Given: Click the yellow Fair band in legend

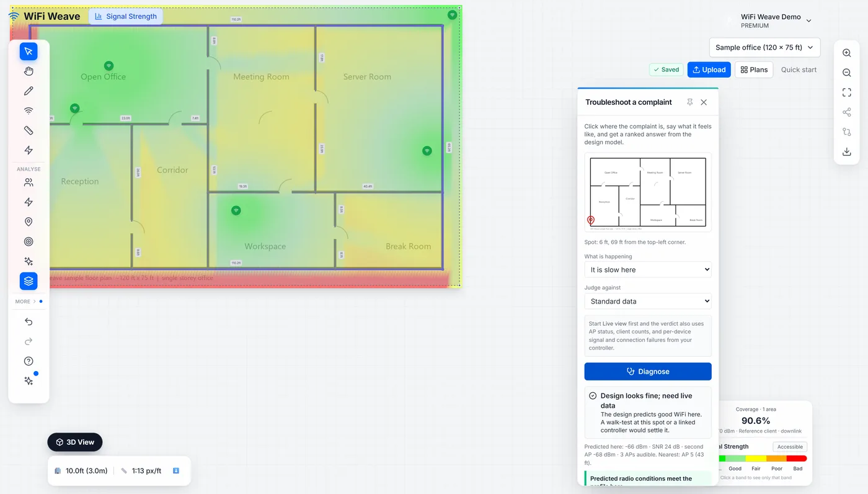Looking at the screenshot, I should [x=756, y=459].
